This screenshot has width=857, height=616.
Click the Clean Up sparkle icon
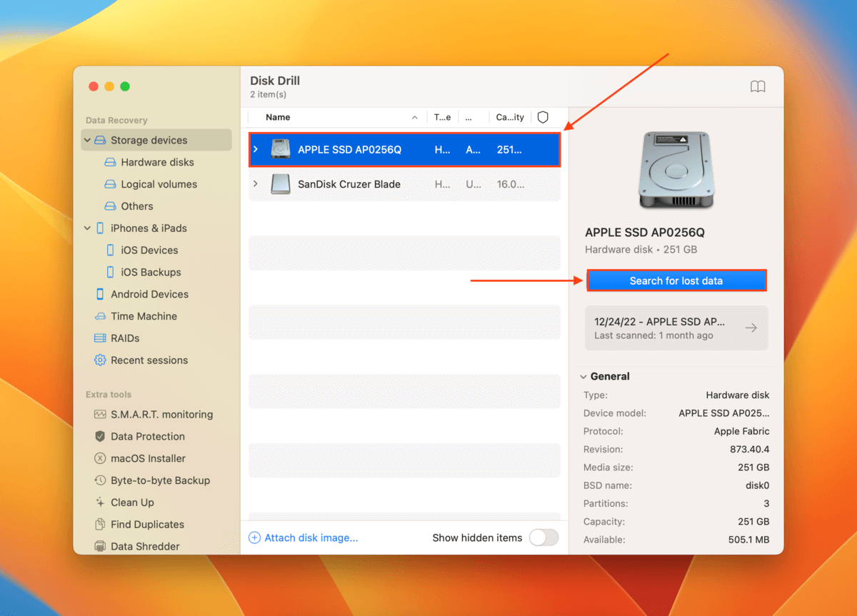pos(100,503)
